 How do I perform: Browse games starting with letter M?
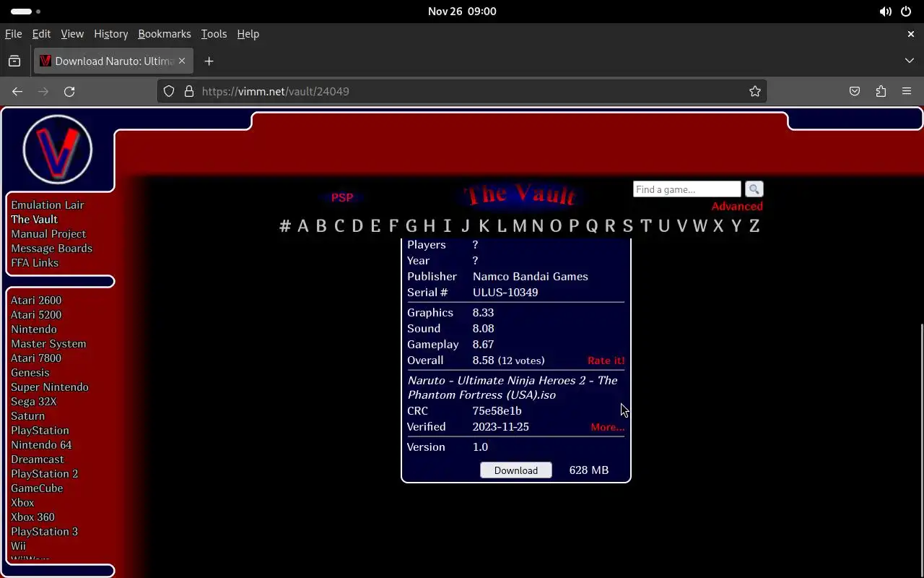tap(520, 225)
